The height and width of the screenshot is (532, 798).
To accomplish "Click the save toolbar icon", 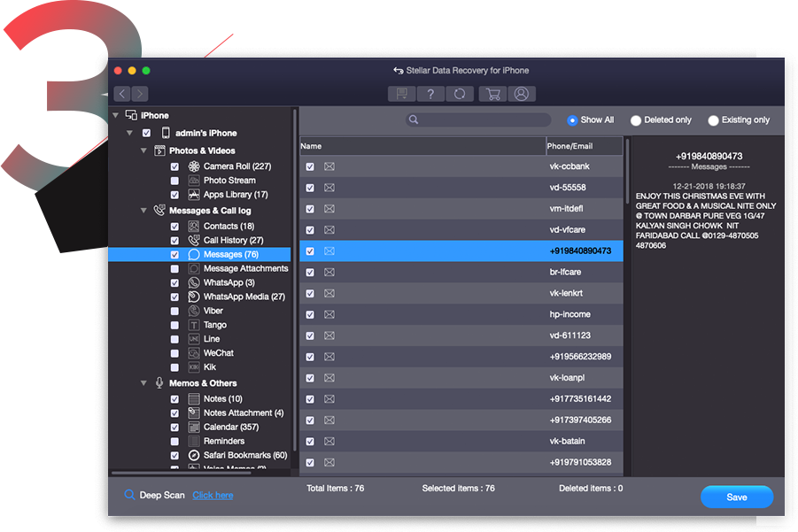I will point(402,94).
